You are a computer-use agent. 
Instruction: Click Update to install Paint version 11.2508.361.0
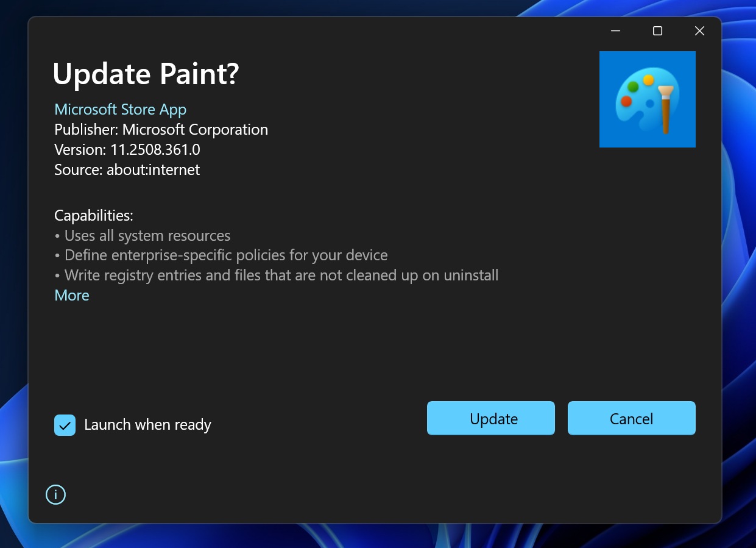click(490, 418)
